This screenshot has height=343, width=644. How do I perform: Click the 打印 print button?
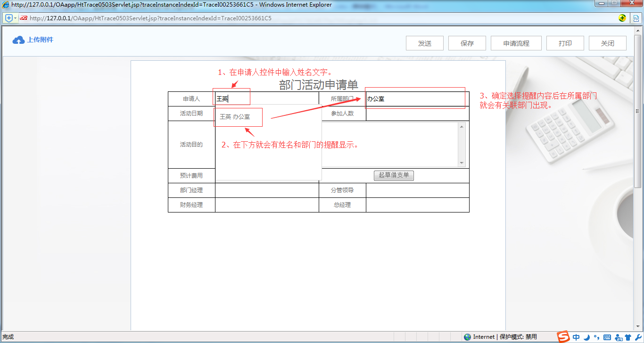(565, 43)
